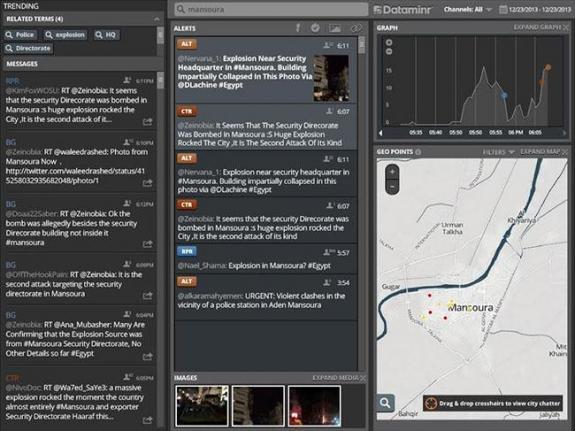Select the orange peak point on the graph
Viewport: 575px width, 431px height.
tap(548, 67)
